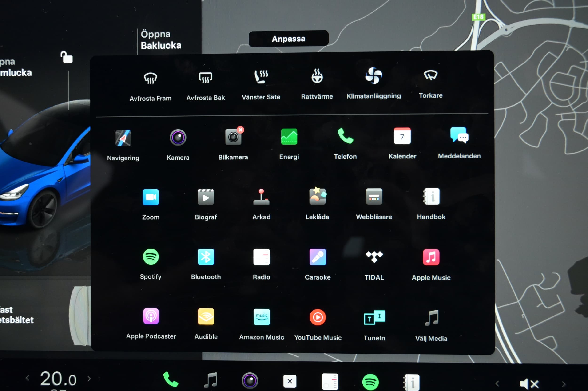Open the Biograf theater app
Viewport: 588px width, 391px height.
point(206,204)
